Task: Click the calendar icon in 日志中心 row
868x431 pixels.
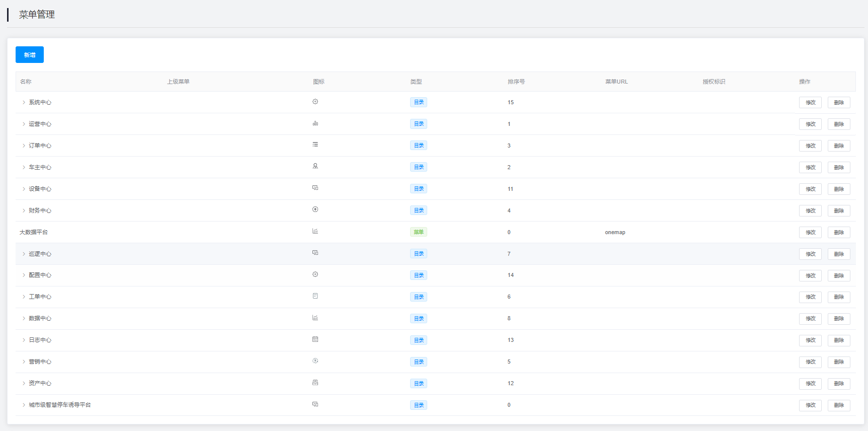Action: (x=315, y=339)
